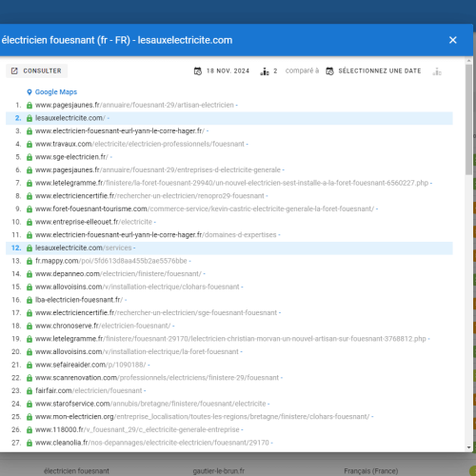This screenshot has height=476, width=476.
Task: Open result 19 letelegramme christian-morvan article
Action: [x=230, y=339]
